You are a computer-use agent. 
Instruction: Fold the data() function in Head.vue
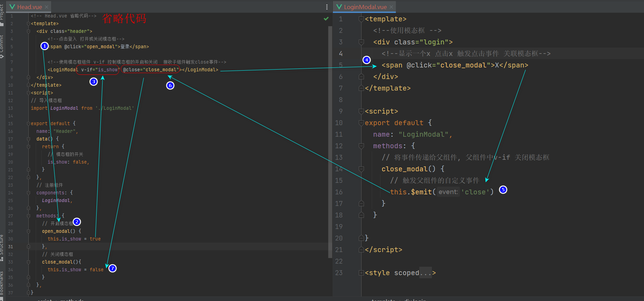pos(28,139)
